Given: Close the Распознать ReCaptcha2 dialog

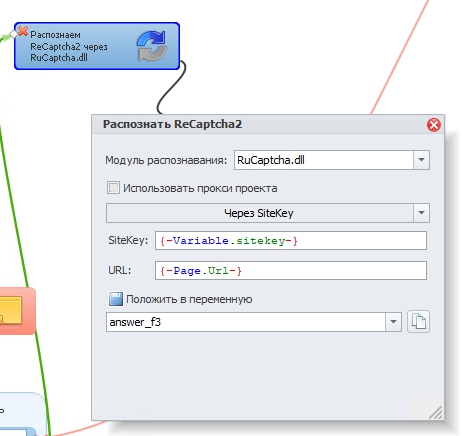Looking at the screenshot, I should (x=434, y=125).
